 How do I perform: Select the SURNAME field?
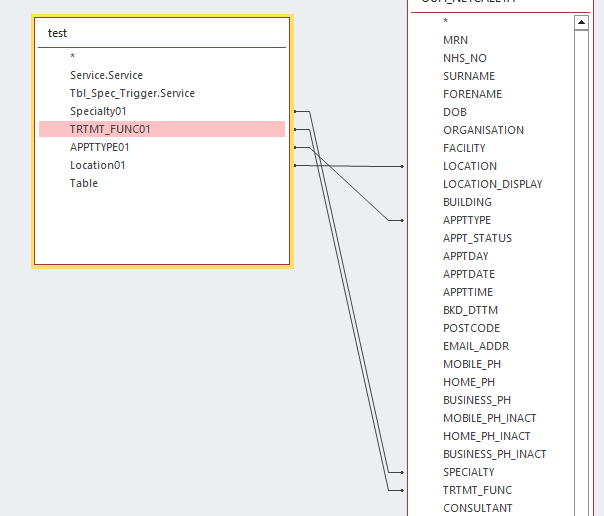tap(469, 76)
